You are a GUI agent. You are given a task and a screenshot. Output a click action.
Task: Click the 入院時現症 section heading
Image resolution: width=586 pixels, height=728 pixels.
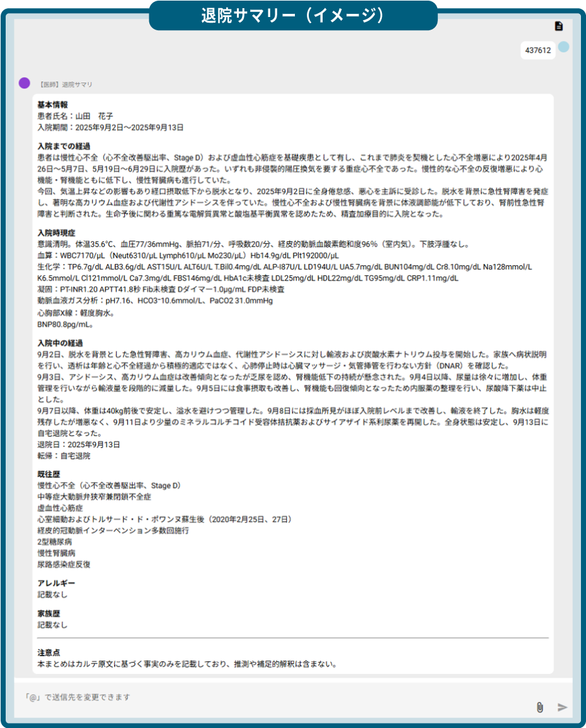pos(56,233)
